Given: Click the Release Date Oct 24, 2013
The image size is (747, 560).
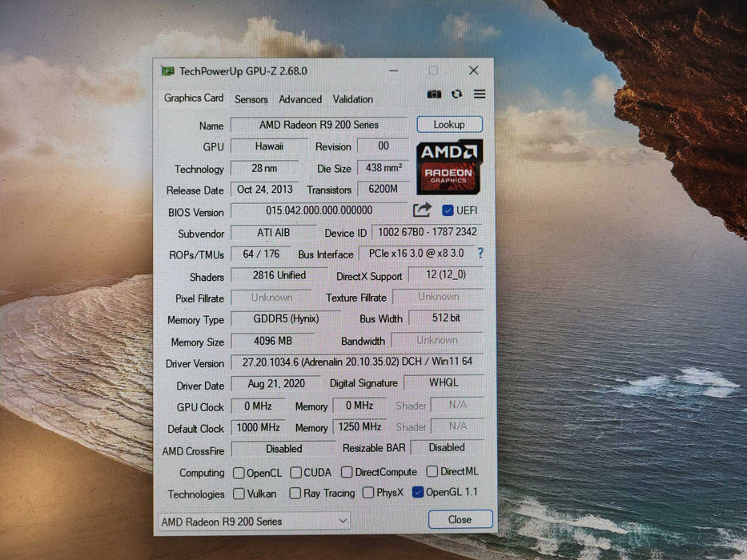Looking at the screenshot, I should pyautogui.click(x=265, y=190).
